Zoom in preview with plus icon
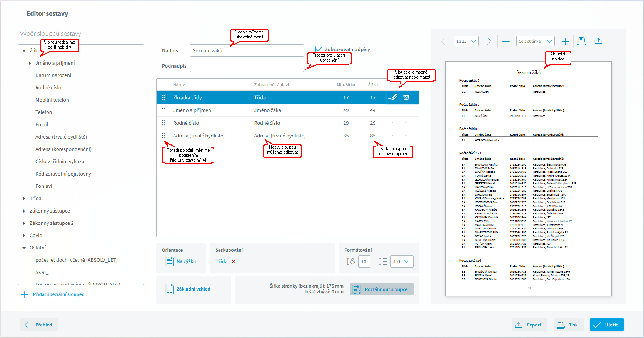This screenshot has height=338, width=644. pos(565,41)
